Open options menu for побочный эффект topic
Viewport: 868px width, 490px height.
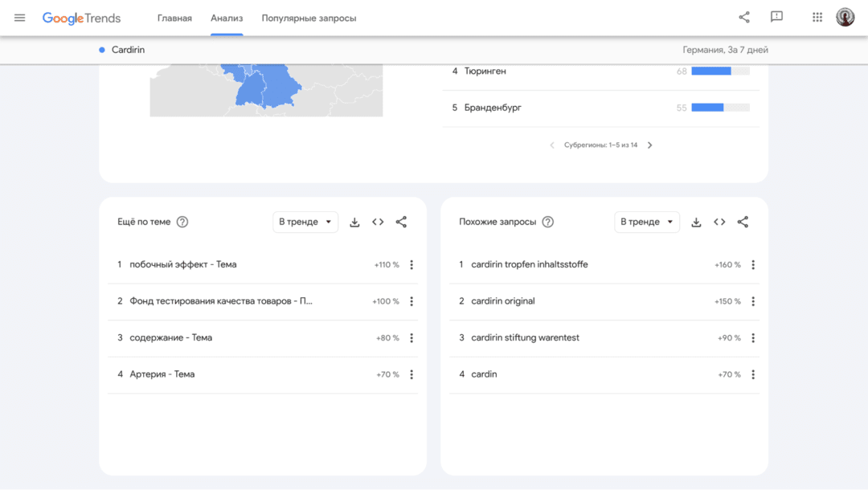click(411, 263)
